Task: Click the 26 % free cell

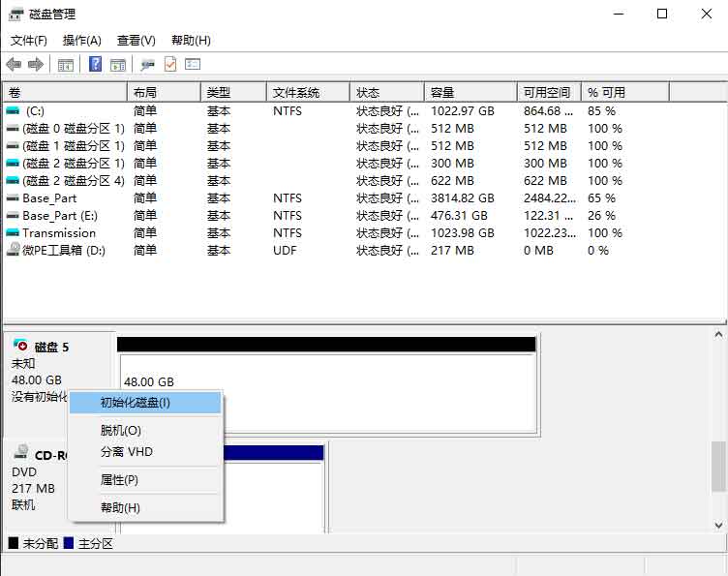Action: tap(601, 216)
